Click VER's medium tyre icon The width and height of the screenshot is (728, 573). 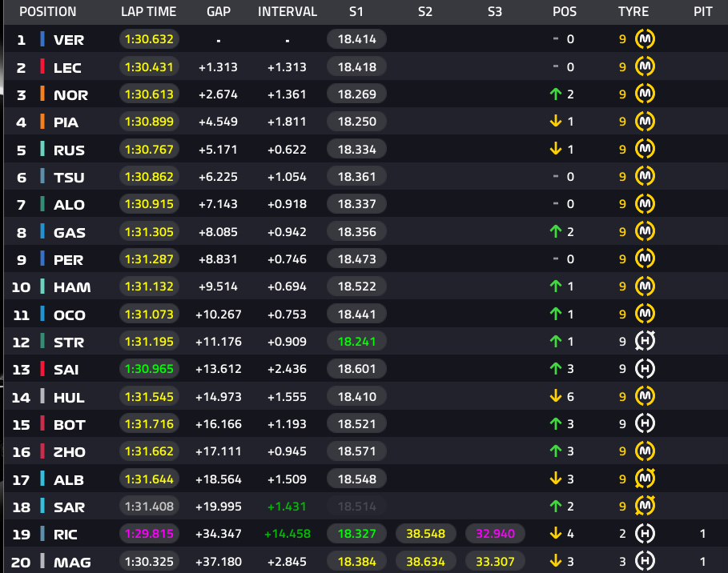tap(645, 39)
